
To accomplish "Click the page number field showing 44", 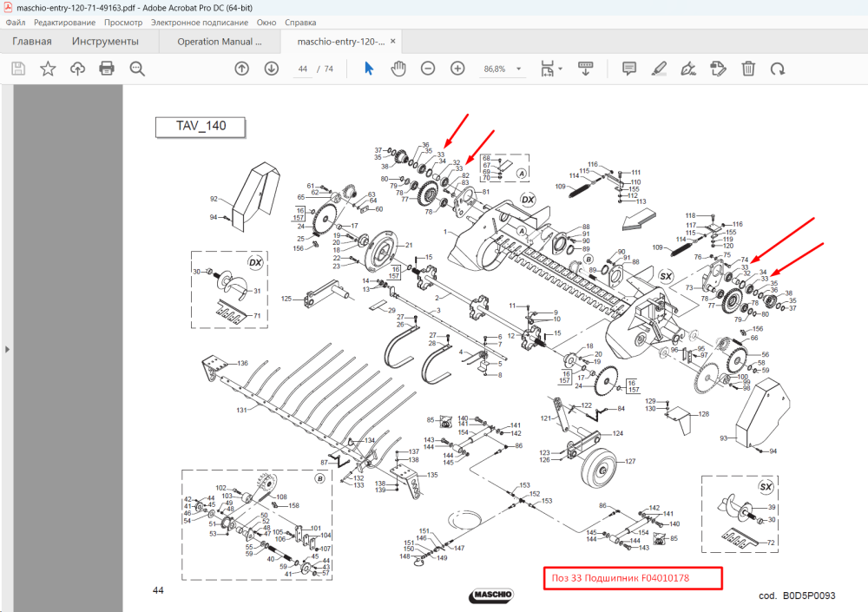I will coord(302,69).
